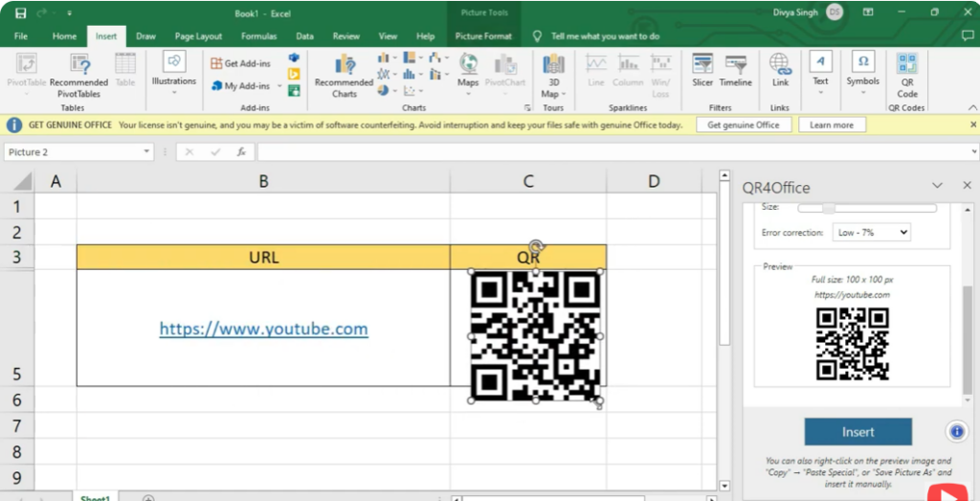Open Recommended Charts
The width and height of the screenshot is (980, 501).
coord(344,76)
